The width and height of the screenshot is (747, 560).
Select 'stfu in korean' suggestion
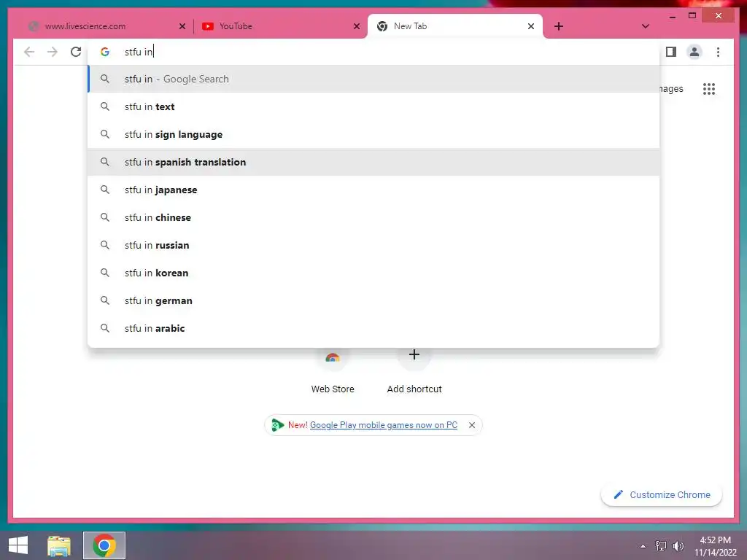click(373, 273)
